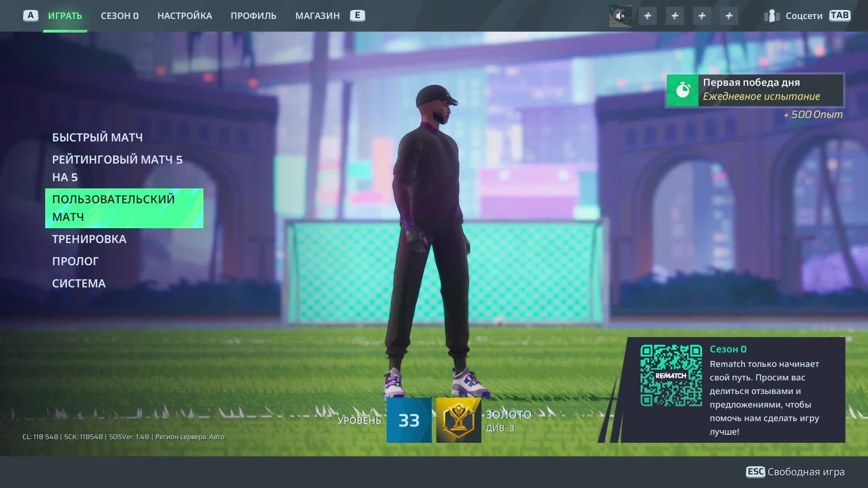Open the МАГАЗИН tab
868x488 pixels.
[x=317, y=16]
